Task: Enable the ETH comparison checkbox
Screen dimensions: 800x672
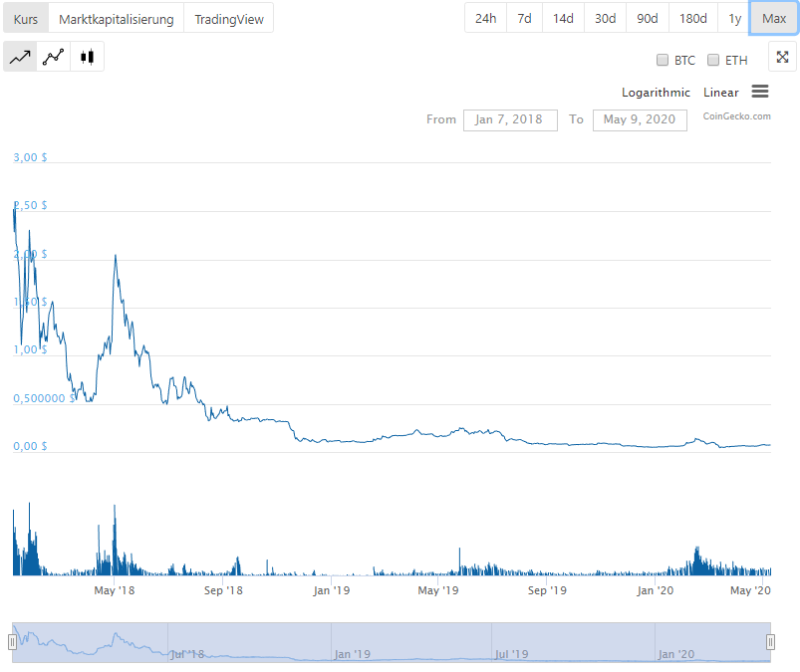Action: point(713,60)
